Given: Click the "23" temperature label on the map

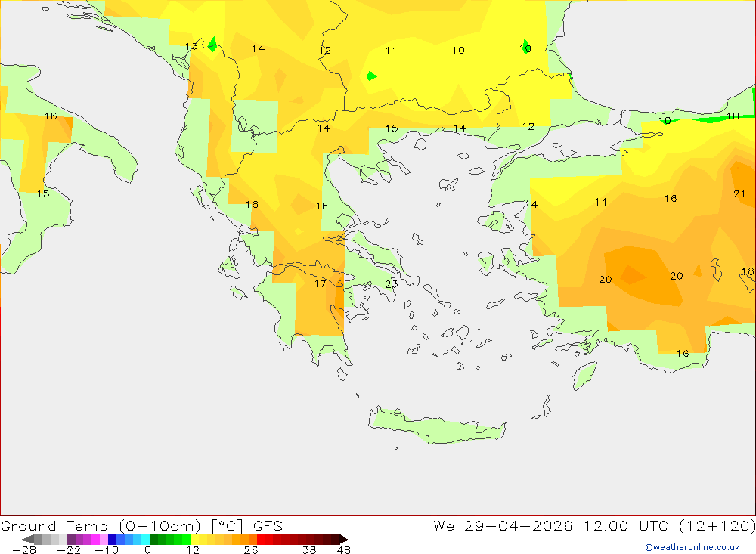Looking at the screenshot, I should (391, 283).
